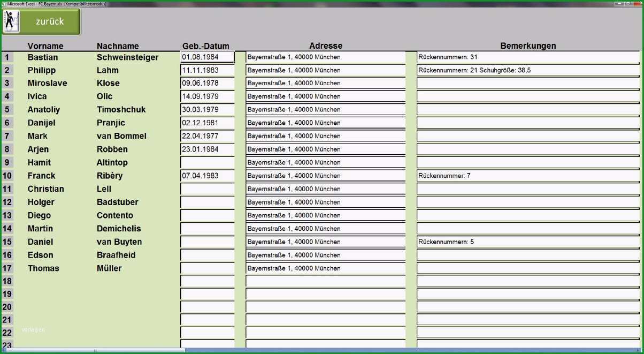Select Franck Ribèry's address field

click(x=326, y=176)
